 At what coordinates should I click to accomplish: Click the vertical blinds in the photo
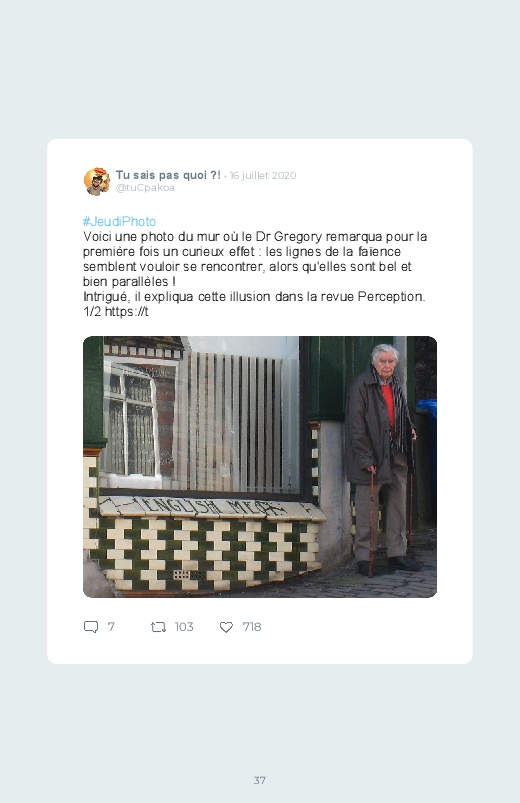(238, 420)
